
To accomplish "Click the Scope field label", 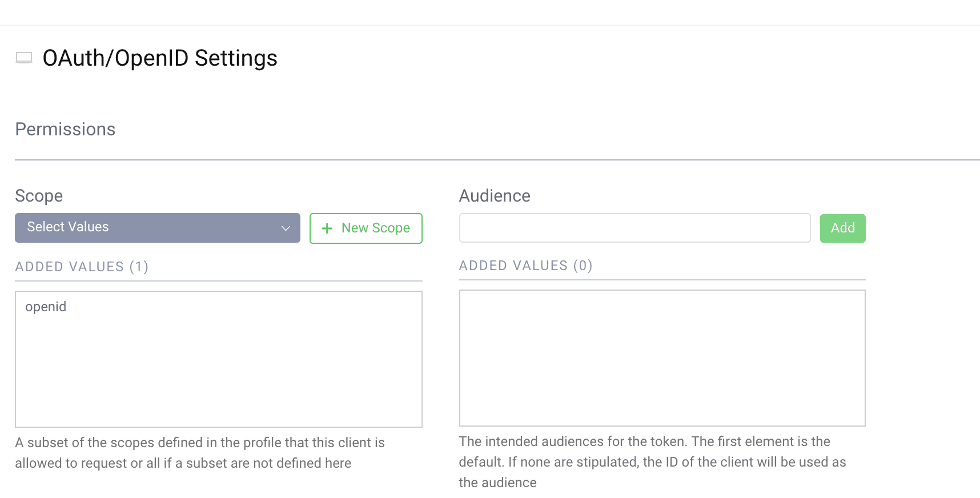I will (x=39, y=196).
